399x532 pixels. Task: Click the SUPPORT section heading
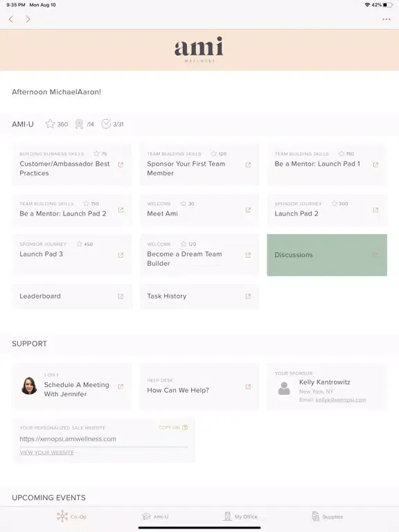point(30,344)
